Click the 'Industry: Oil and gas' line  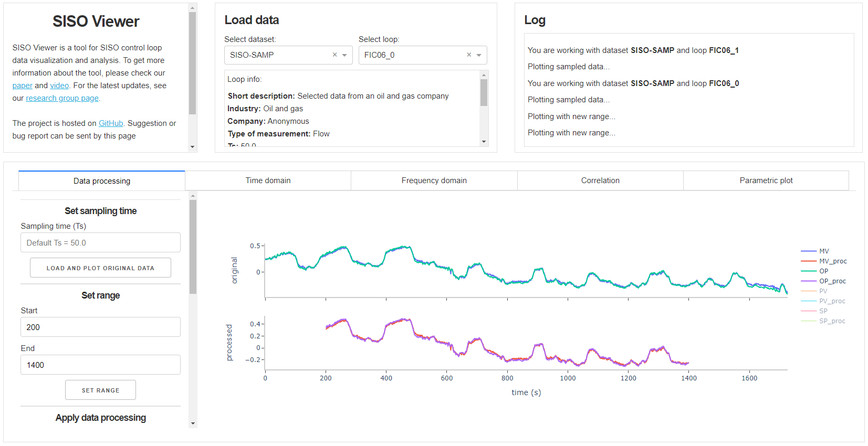[x=265, y=109]
